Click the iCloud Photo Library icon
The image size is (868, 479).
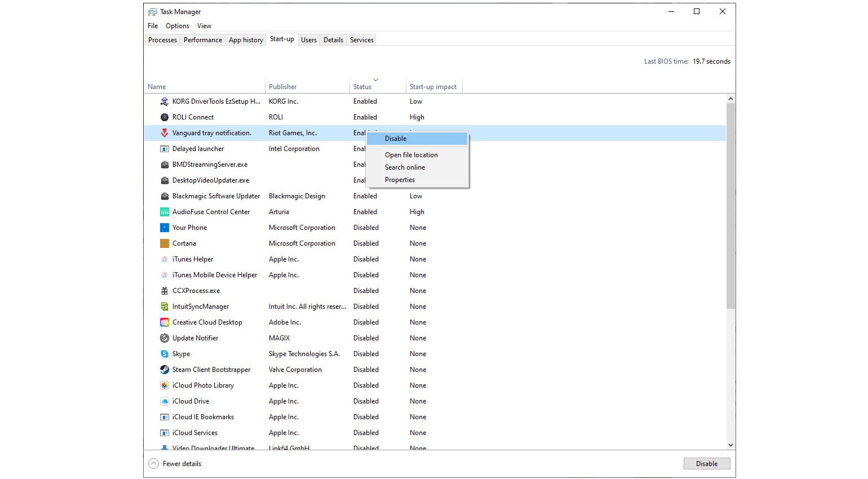pyautogui.click(x=165, y=385)
